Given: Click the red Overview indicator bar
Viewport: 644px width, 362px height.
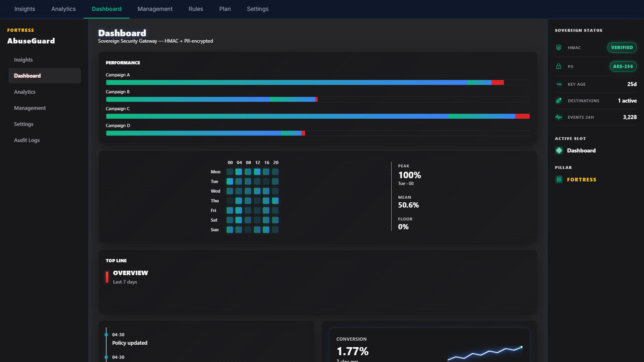Looking at the screenshot, I should 107,277.
